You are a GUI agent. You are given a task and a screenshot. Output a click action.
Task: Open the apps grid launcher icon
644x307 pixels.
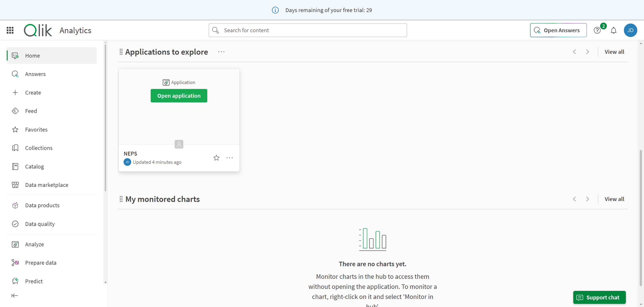coord(10,30)
